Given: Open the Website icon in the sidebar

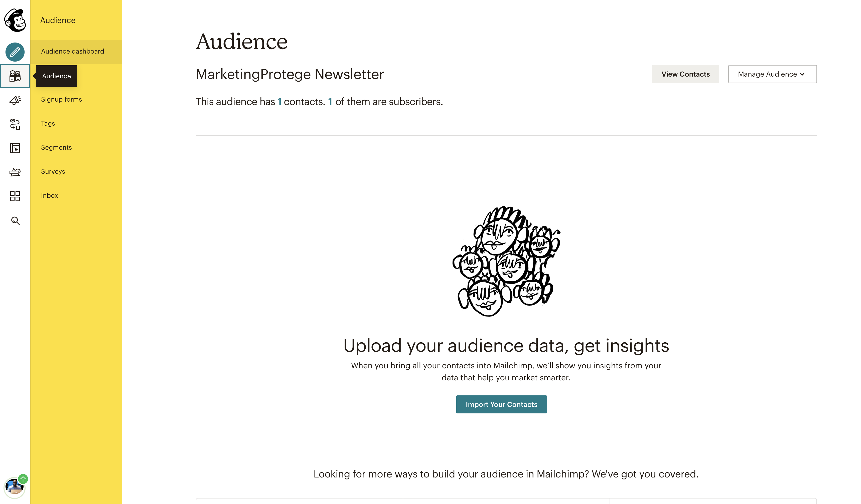Looking at the screenshot, I should pos(15,148).
